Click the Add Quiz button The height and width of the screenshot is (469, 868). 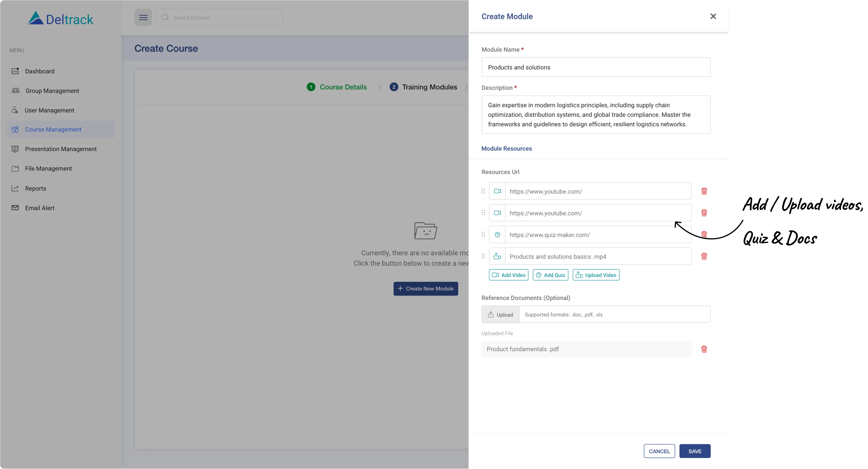pos(550,275)
